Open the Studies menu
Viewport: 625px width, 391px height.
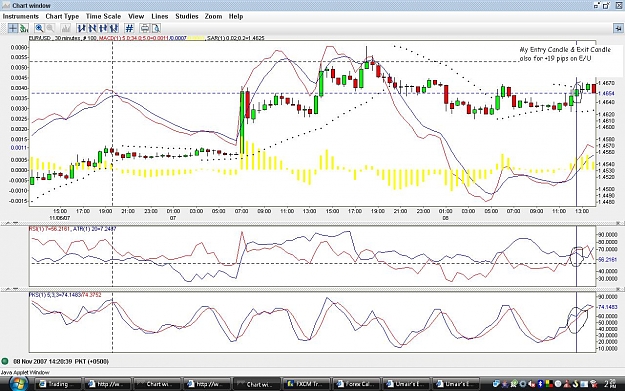click(x=187, y=16)
